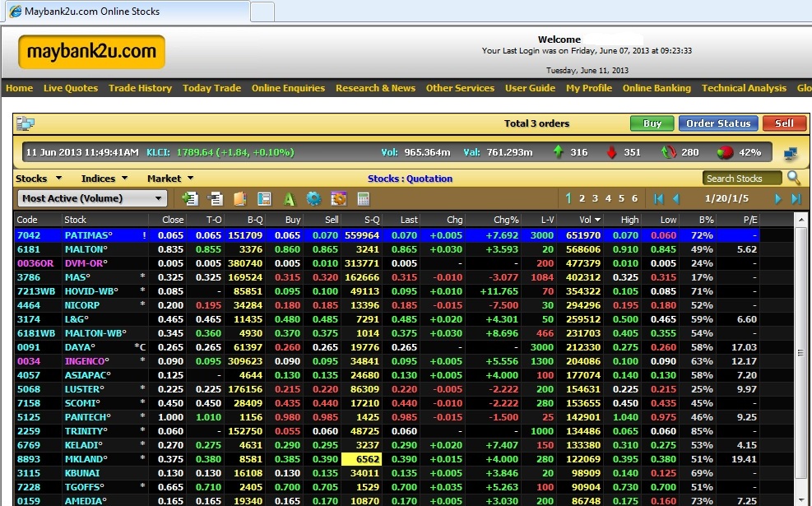
Task: Open Online Banking menu item
Action: click(x=657, y=88)
